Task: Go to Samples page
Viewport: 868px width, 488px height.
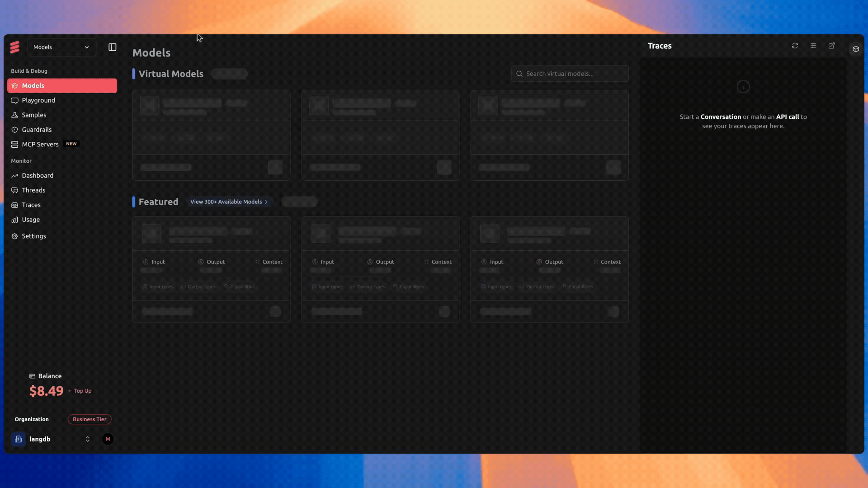Action: click(x=34, y=115)
